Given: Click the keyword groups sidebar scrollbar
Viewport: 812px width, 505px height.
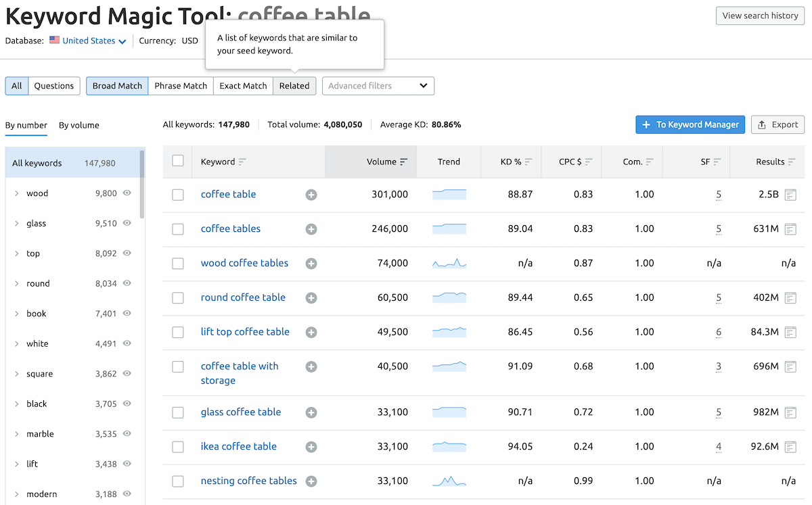Looking at the screenshot, I should (142, 184).
